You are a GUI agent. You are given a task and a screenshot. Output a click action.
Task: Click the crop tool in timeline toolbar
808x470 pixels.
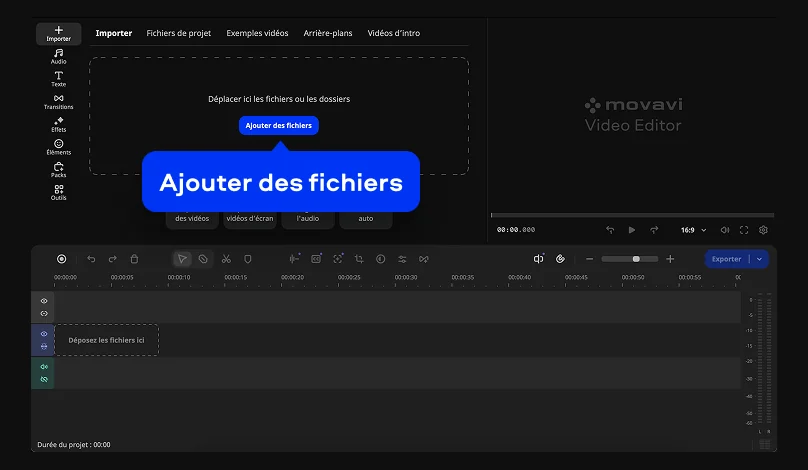[x=359, y=259]
